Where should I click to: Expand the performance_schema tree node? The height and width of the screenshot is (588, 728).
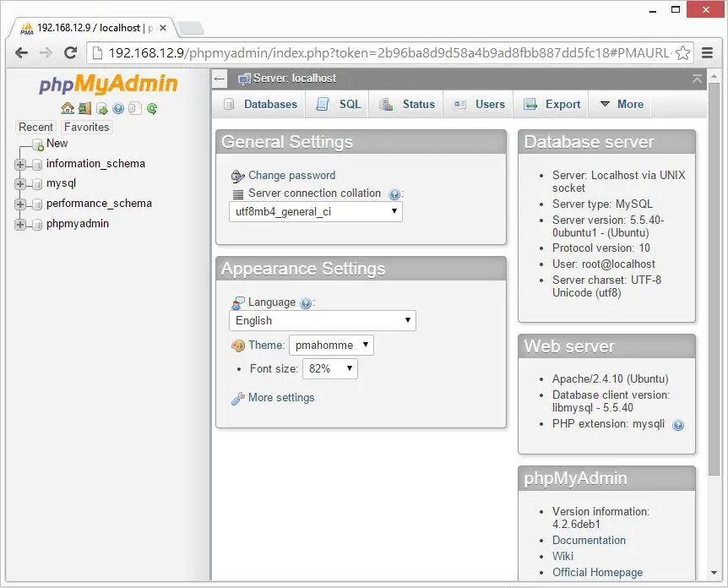pyautogui.click(x=20, y=204)
